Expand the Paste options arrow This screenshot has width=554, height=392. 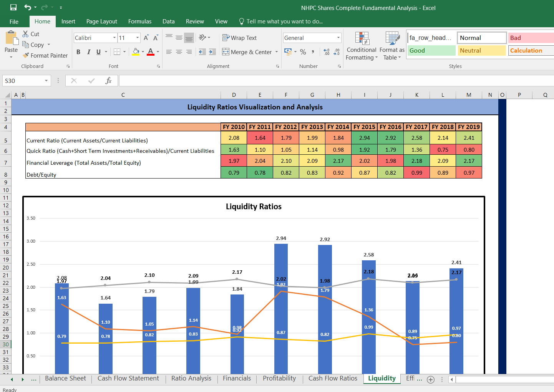tap(11, 57)
